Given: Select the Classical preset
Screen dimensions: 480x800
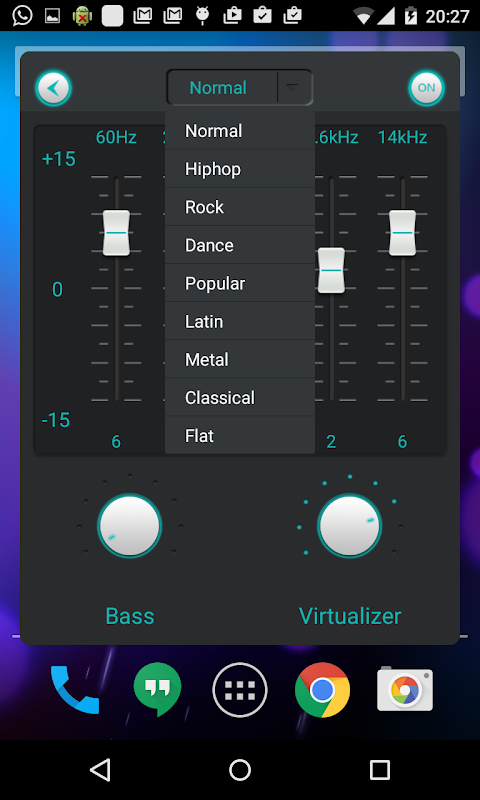Looking at the screenshot, I should click(x=239, y=397).
